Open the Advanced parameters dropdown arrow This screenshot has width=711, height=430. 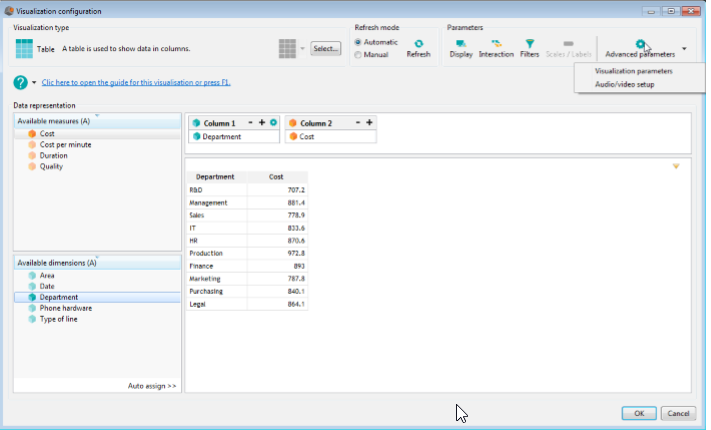click(684, 49)
